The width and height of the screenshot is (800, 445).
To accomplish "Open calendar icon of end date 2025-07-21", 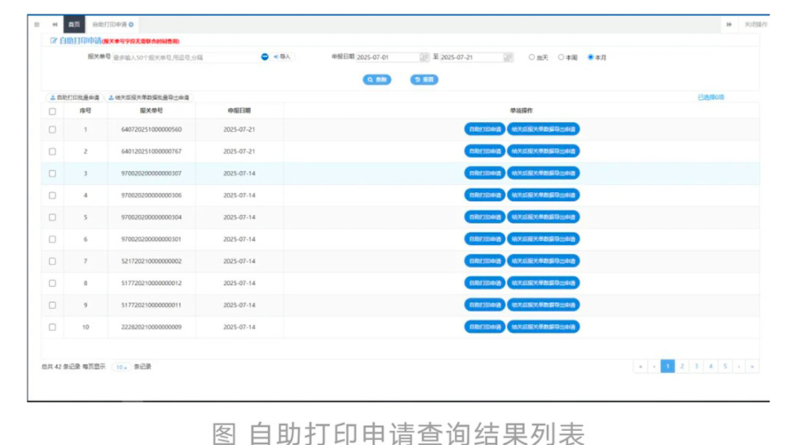I will (x=508, y=58).
